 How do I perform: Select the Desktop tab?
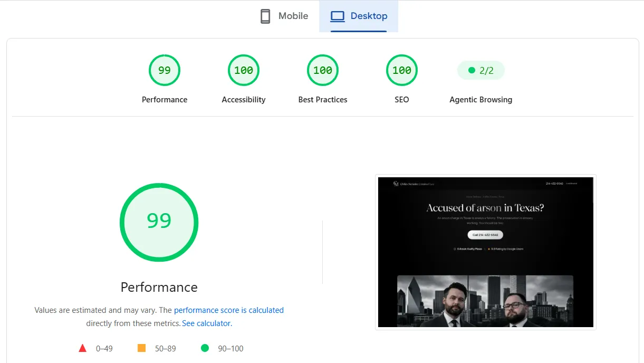pyautogui.click(x=359, y=16)
